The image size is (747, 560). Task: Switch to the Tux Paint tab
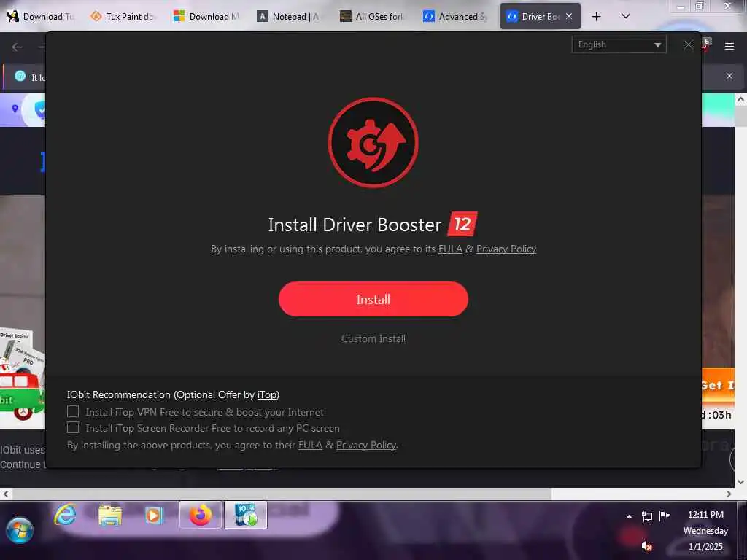click(124, 17)
